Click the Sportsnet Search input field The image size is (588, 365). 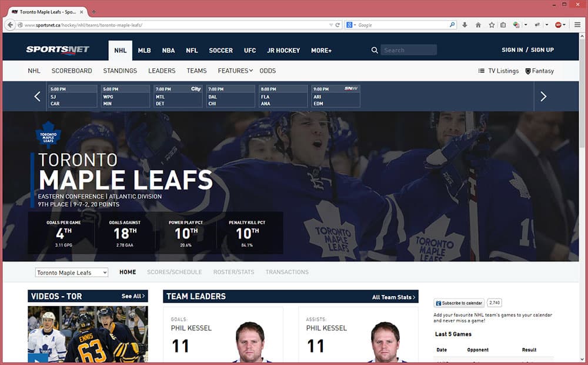409,50
